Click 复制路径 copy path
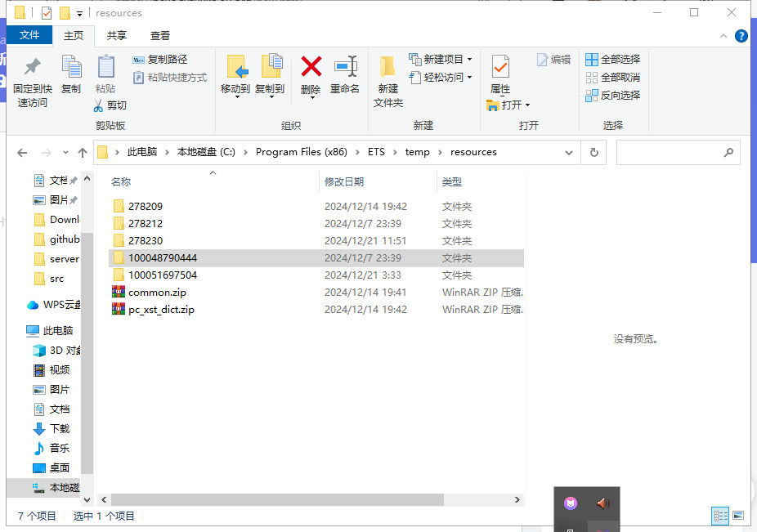This screenshot has width=757, height=532. click(x=159, y=60)
